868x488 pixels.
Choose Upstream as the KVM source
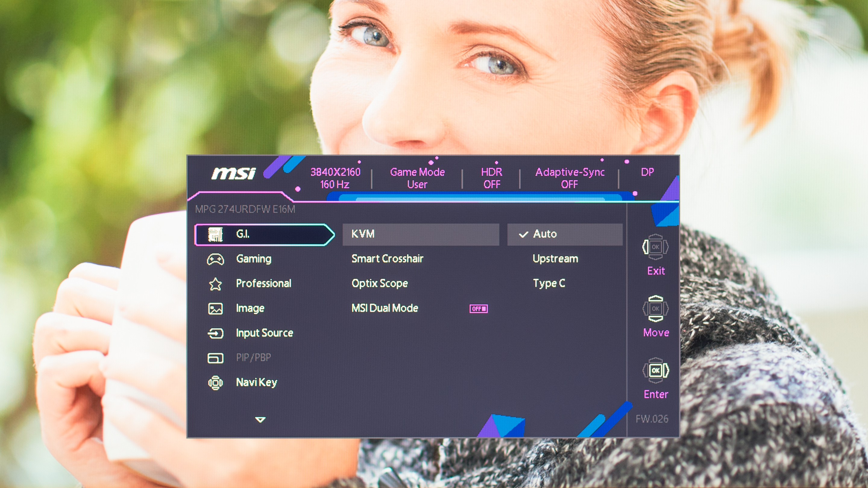[555, 259]
